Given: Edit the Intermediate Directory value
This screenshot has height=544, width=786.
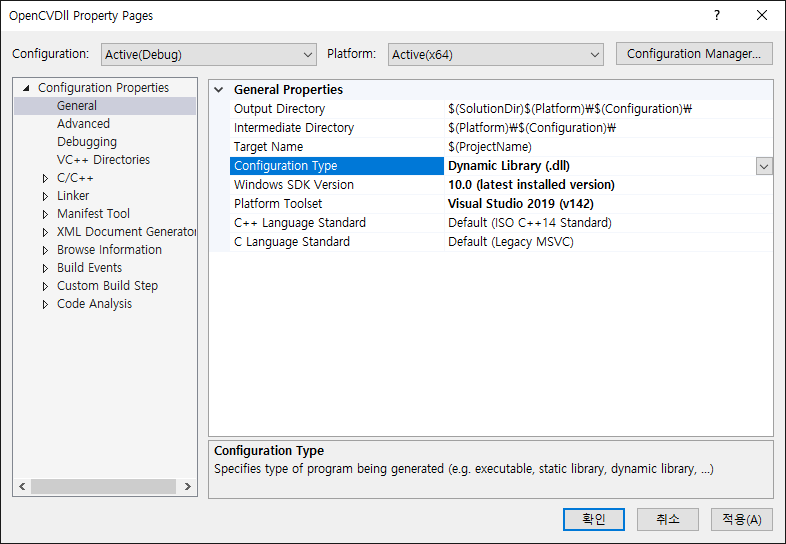Looking at the screenshot, I should click(608, 128).
